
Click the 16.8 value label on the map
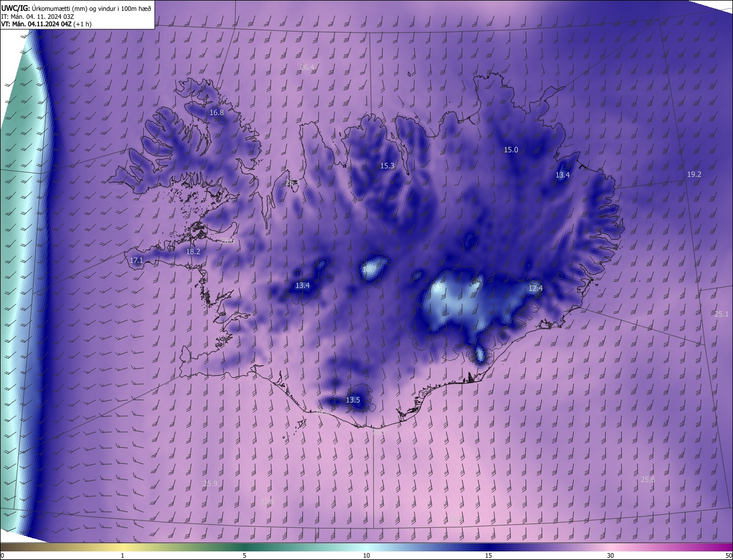(x=216, y=113)
